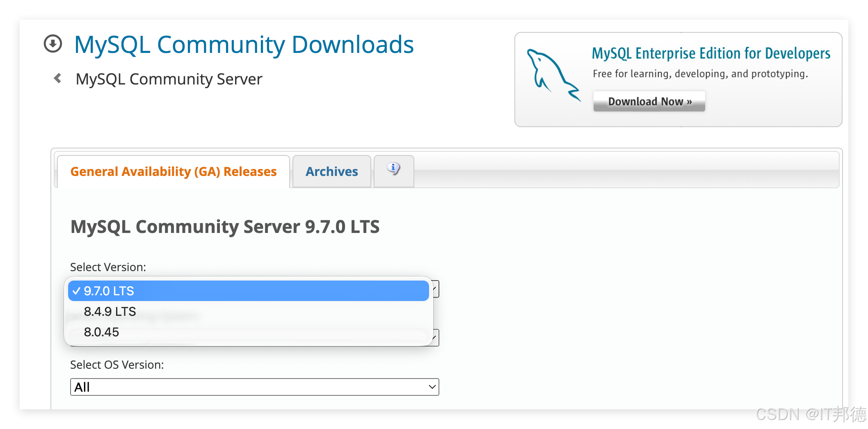Image resolution: width=868 pixels, height=429 pixels.
Task: Open MySQL Community Downloads heading link
Action: (x=244, y=44)
